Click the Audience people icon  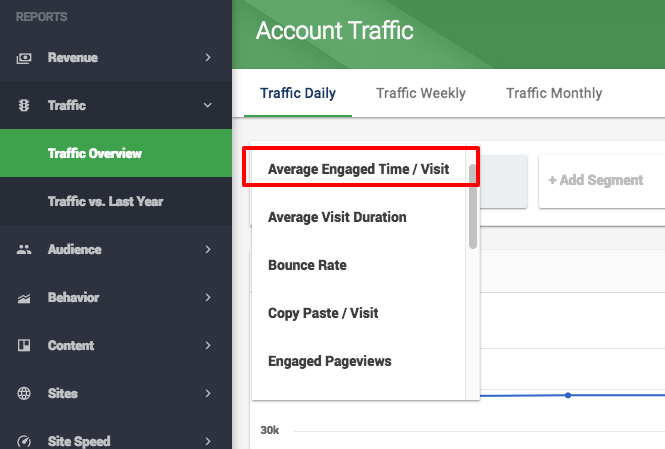pos(24,249)
